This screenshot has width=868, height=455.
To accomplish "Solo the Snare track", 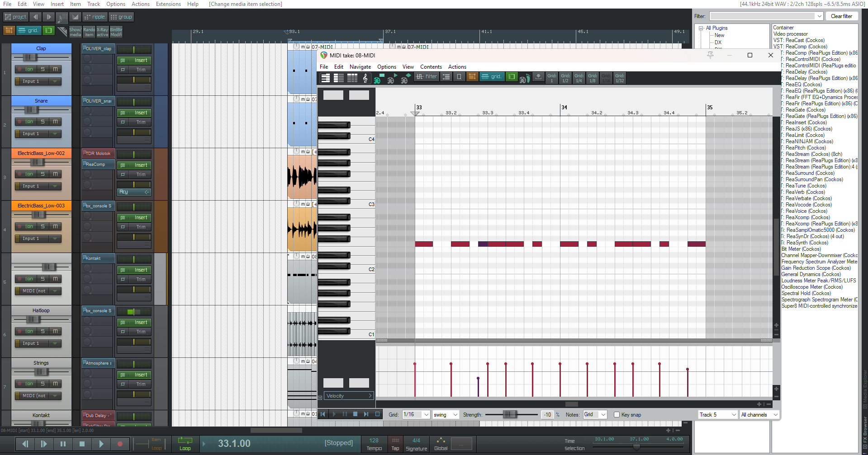I will pyautogui.click(x=43, y=122).
